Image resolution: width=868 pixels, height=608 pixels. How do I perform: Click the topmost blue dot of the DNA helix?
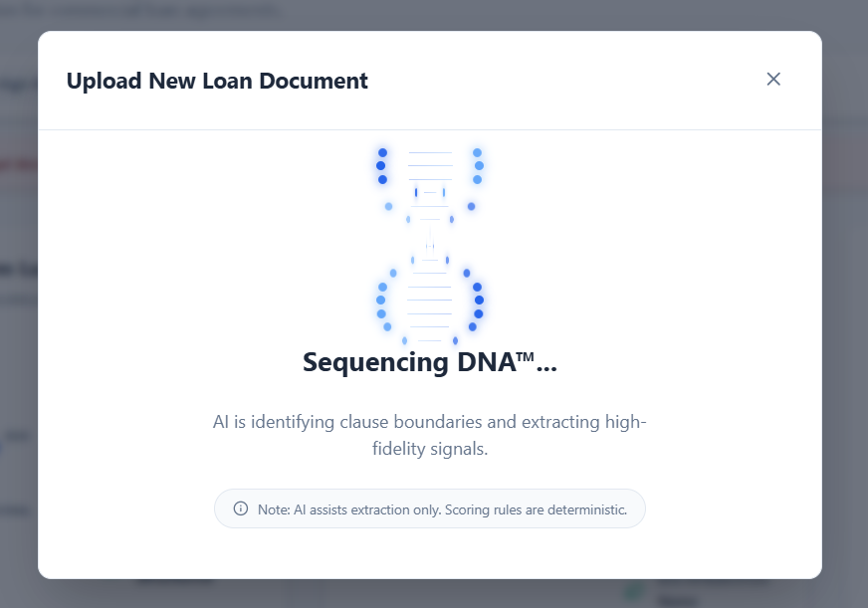tap(381, 151)
